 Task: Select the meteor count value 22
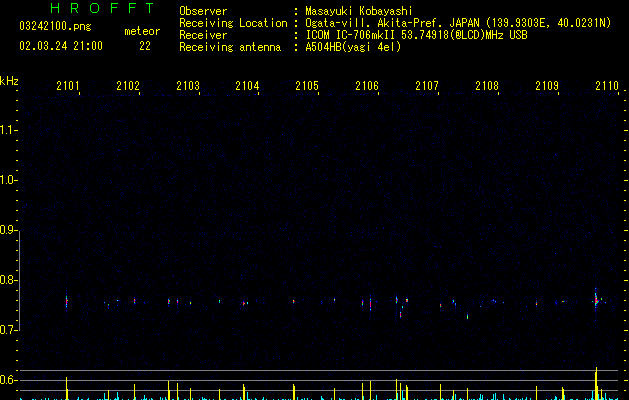pos(145,46)
